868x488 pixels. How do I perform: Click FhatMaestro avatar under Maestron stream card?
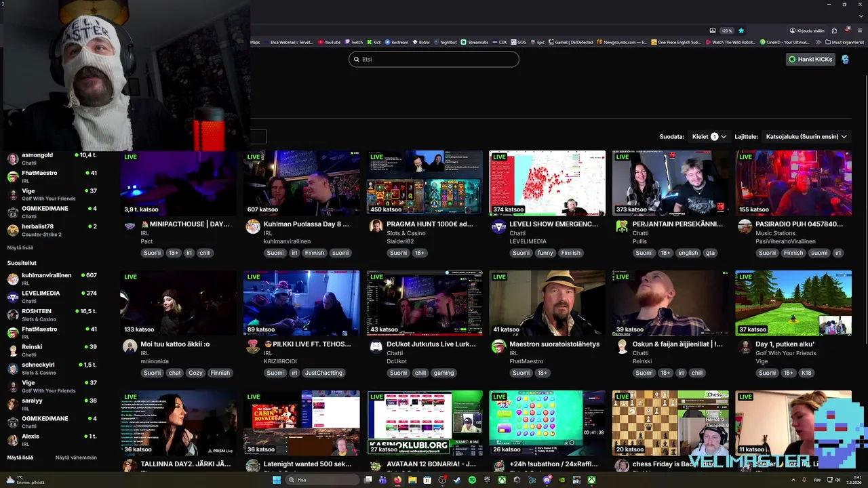click(x=498, y=346)
